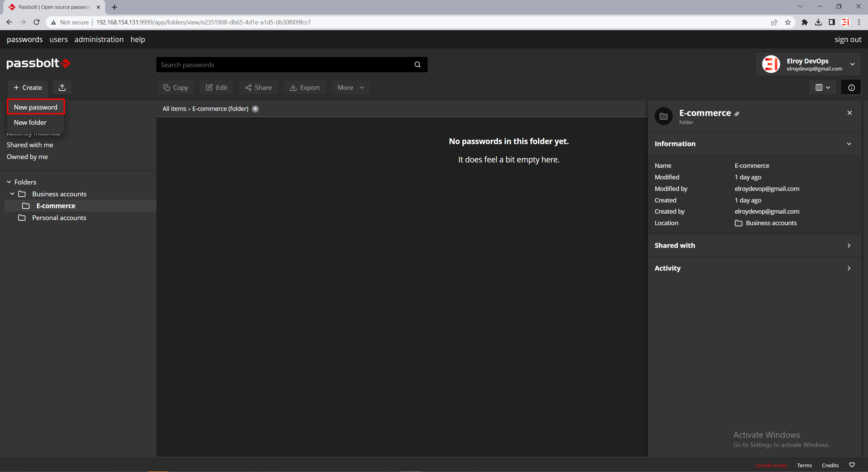This screenshot has width=868, height=472.
Task: Click the Passbolt logo
Action: pos(38,63)
